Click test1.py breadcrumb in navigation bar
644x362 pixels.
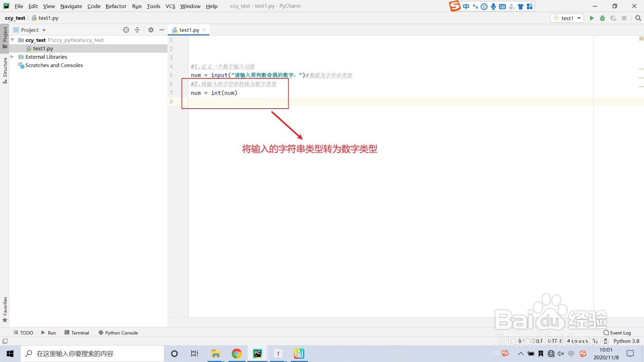pyautogui.click(x=45, y=18)
